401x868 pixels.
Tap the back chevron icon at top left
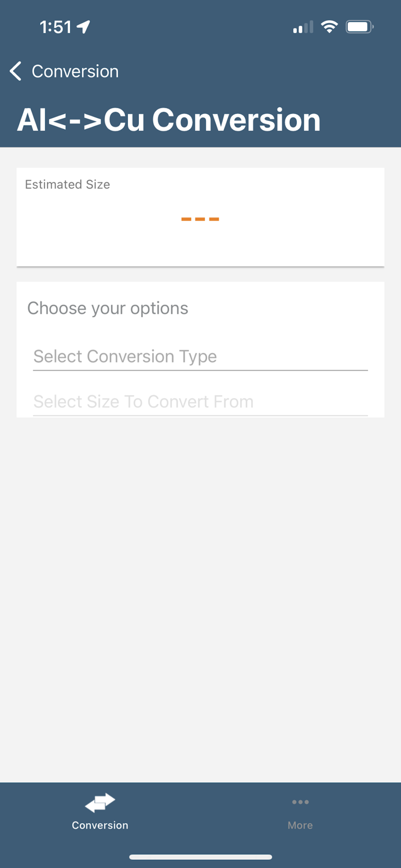pos(14,71)
